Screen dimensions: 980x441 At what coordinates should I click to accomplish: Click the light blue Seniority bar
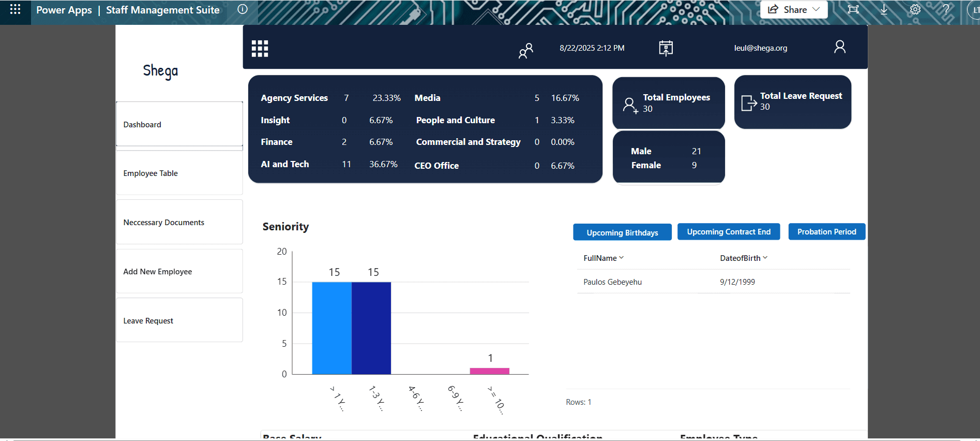tap(332, 328)
